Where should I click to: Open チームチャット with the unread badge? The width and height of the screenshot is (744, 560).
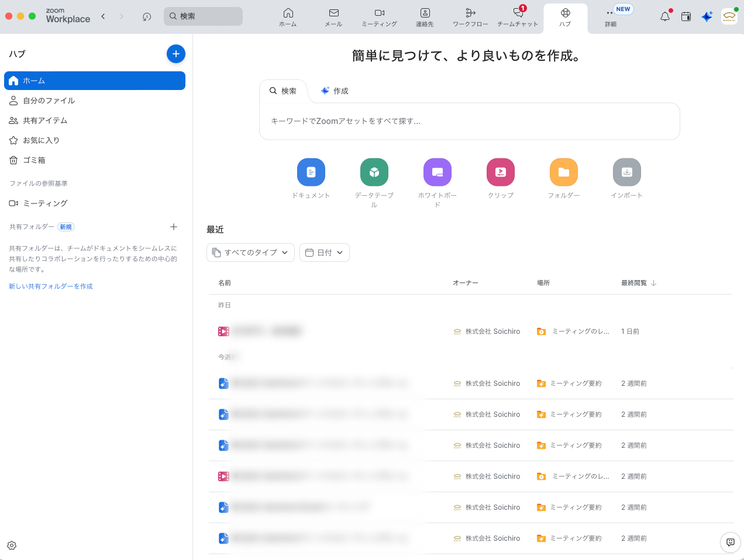click(x=518, y=18)
